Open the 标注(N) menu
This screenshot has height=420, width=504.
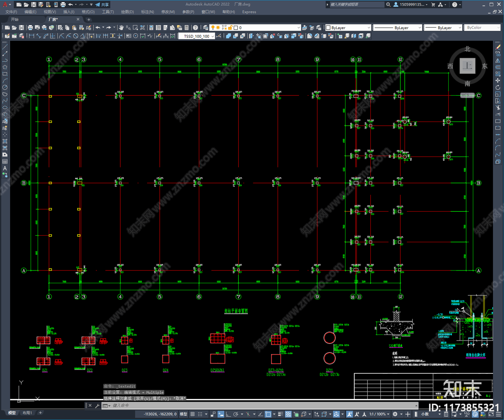tap(147, 12)
